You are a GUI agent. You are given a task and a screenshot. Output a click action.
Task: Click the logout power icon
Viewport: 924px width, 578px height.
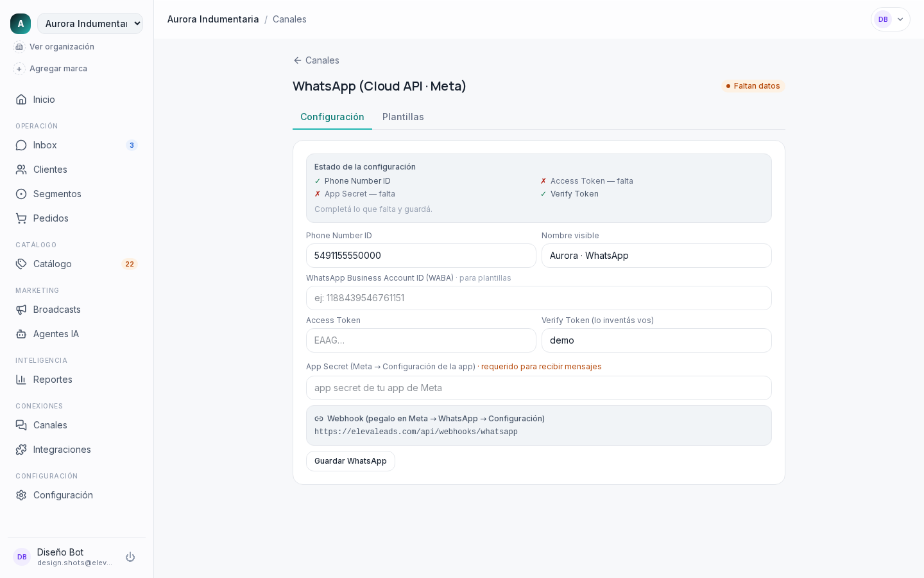(x=130, y=557)
